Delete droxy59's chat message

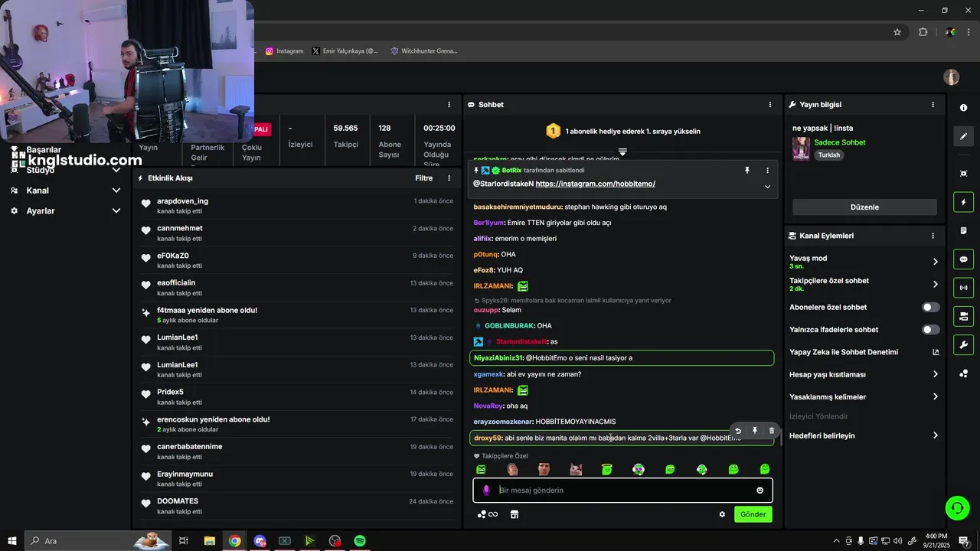pyautogui.click(x=771, y=431)
